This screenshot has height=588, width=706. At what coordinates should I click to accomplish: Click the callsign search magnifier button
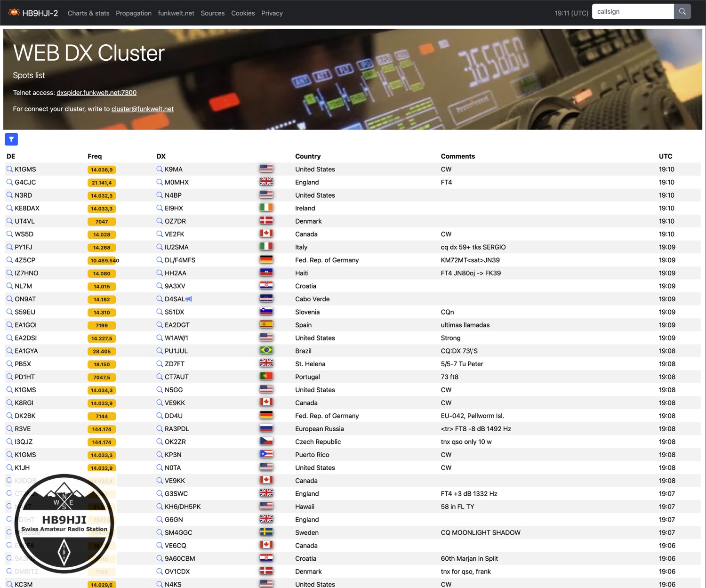pos(682,12)
